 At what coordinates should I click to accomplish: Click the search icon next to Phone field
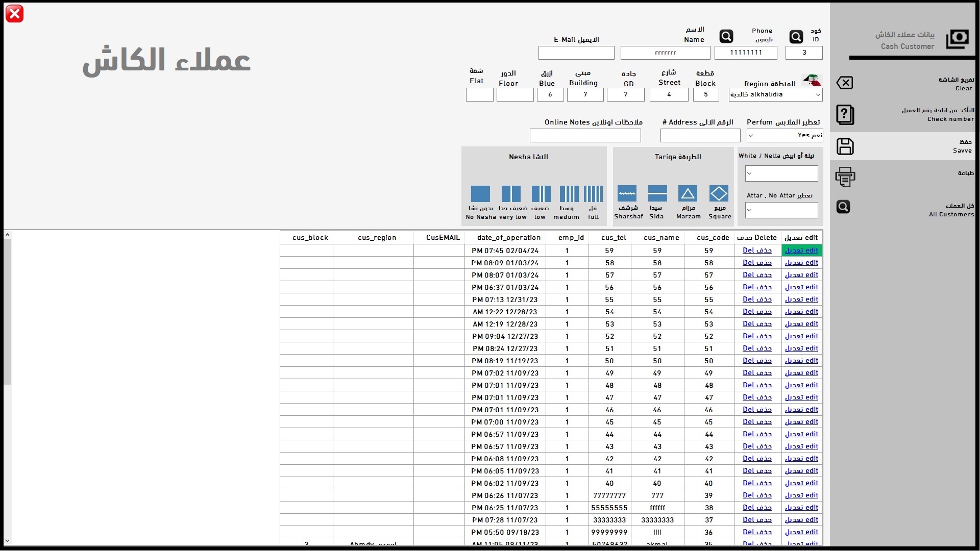point(726,36)
